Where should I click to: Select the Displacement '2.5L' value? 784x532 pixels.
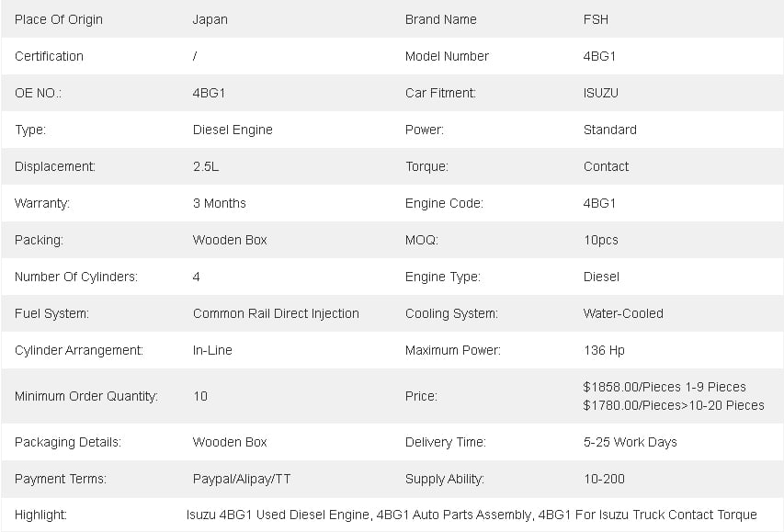tap(206, 166)
